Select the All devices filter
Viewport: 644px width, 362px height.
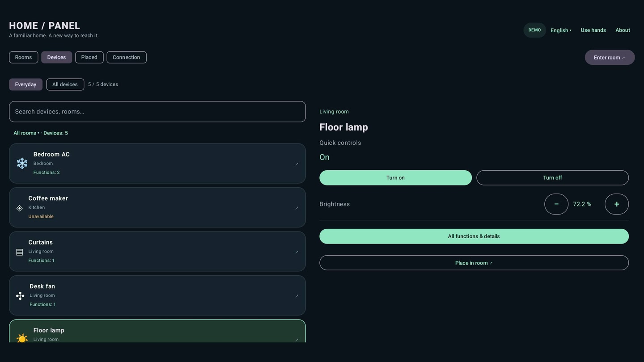click(65, 84)
